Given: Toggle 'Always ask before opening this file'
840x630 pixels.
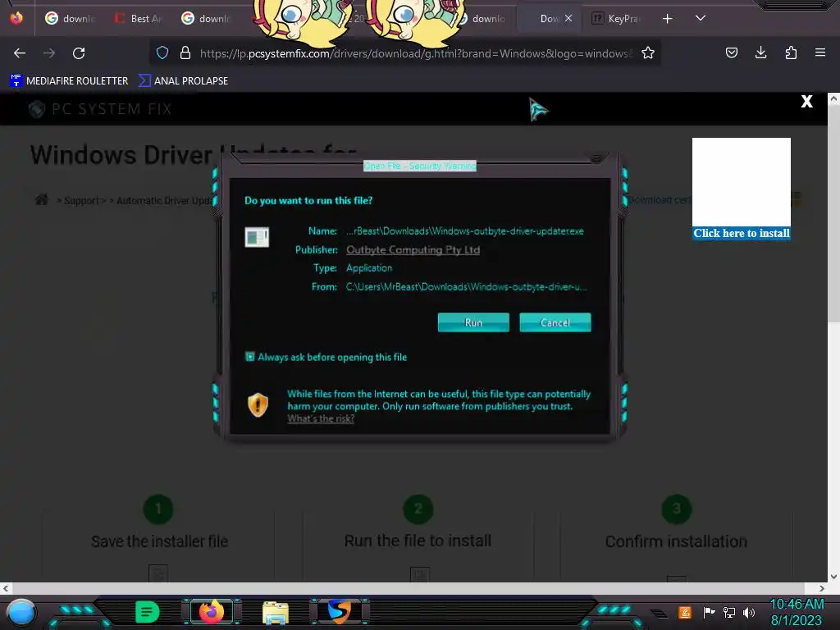Looking at the screenshot, I should 250,357.
